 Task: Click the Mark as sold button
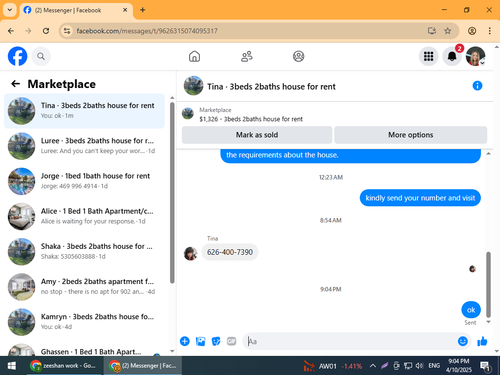point(257,135)
